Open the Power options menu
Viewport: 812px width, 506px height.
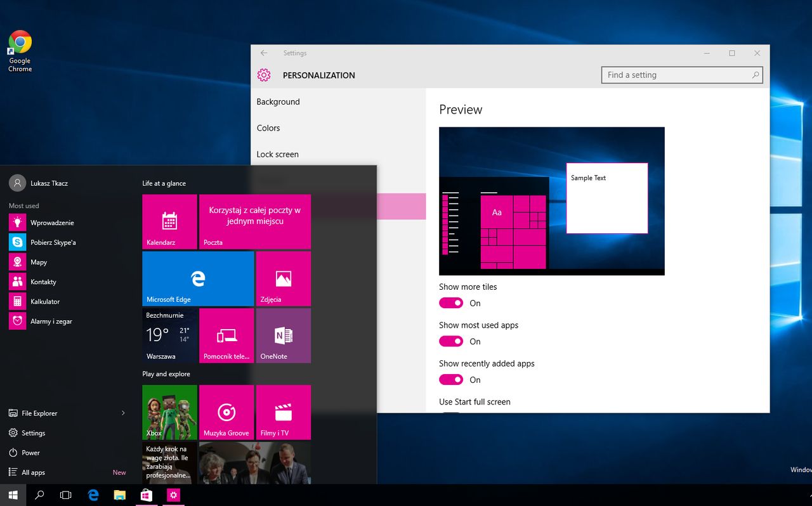click(x=30, y=453)
